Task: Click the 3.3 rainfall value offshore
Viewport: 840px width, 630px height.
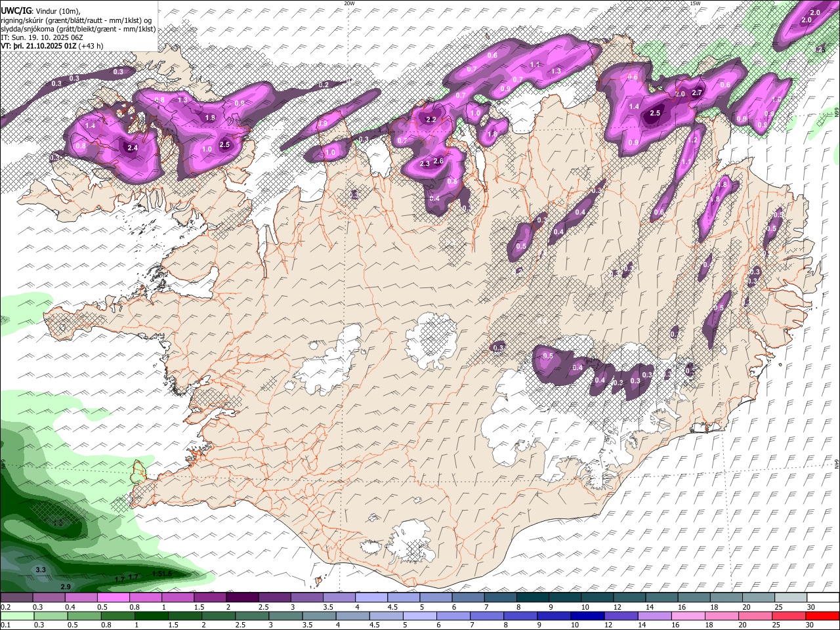Action: tap(41, 570)
